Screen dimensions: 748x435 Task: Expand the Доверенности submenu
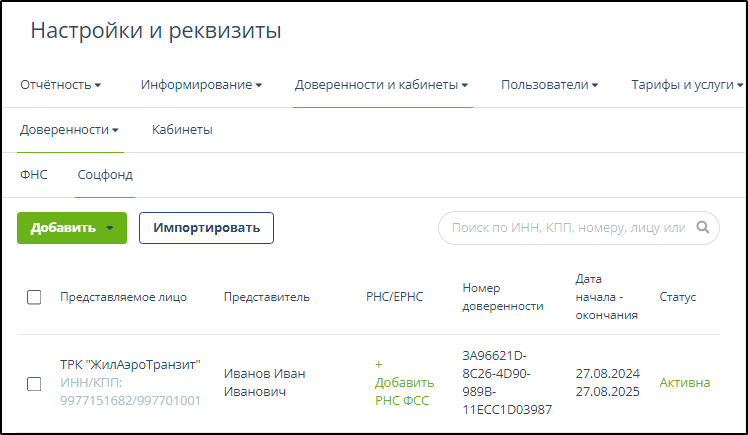69,130
